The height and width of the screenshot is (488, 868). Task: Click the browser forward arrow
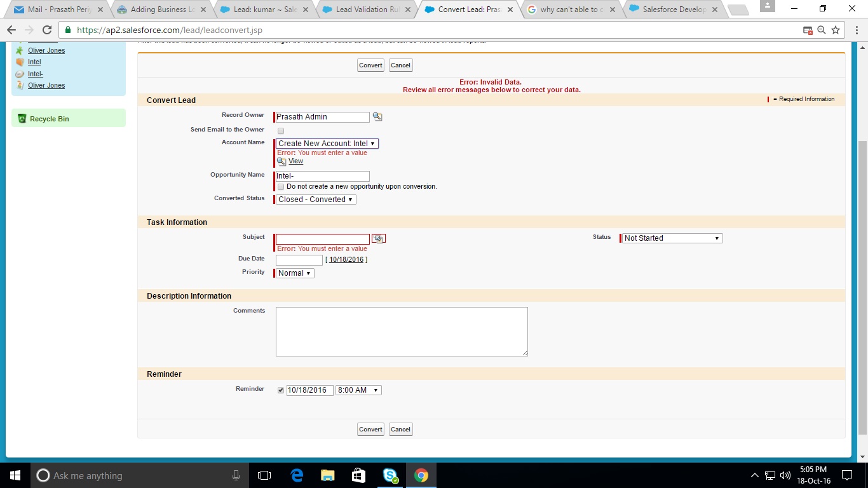[29, 30]
